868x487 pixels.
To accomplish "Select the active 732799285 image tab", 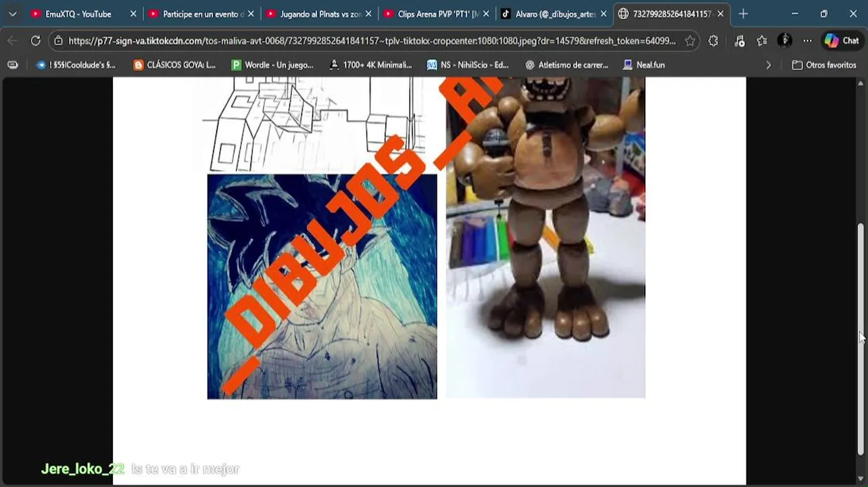I will pos(671,14).
